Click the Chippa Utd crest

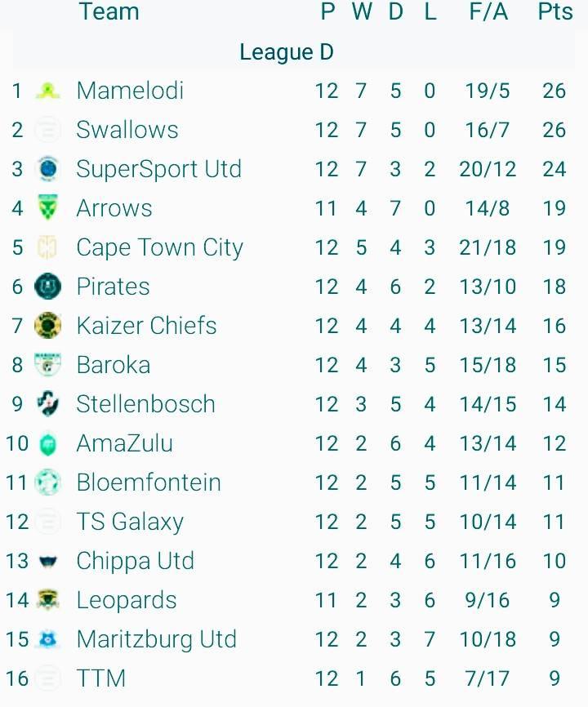point(48,562)
